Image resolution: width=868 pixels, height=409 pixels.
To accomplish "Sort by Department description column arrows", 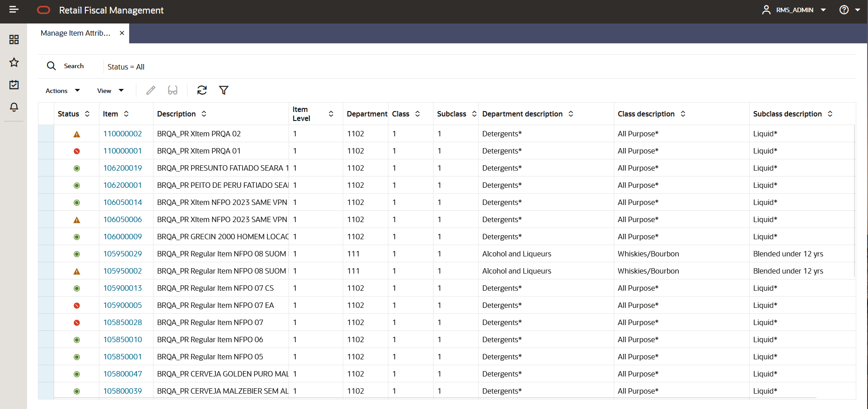I will [x=571, y=114].
